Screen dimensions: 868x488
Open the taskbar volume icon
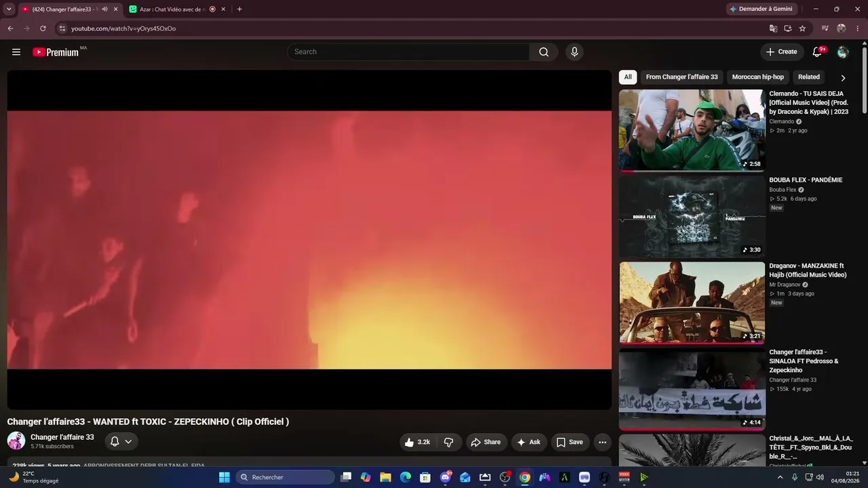pos(820,477)
